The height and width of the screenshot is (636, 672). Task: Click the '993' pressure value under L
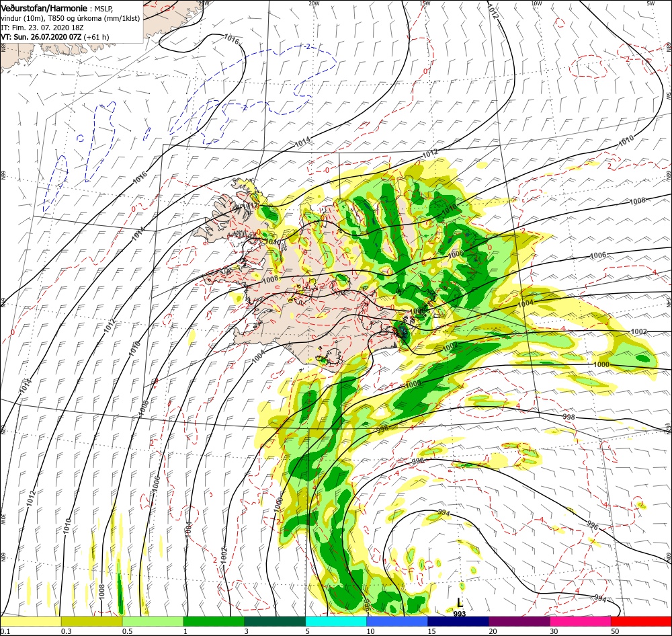point(460,614)
